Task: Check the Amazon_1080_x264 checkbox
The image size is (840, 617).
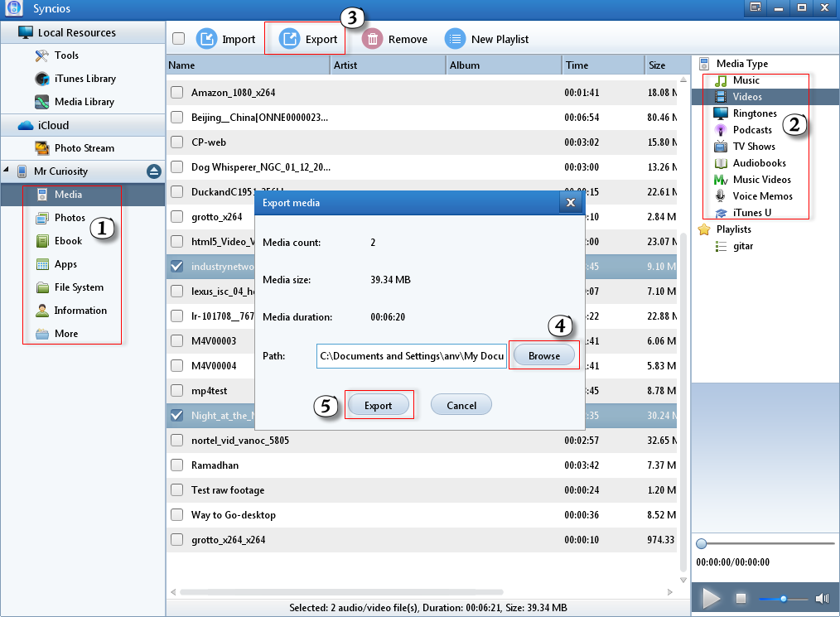Action: [x=176, y=93]
